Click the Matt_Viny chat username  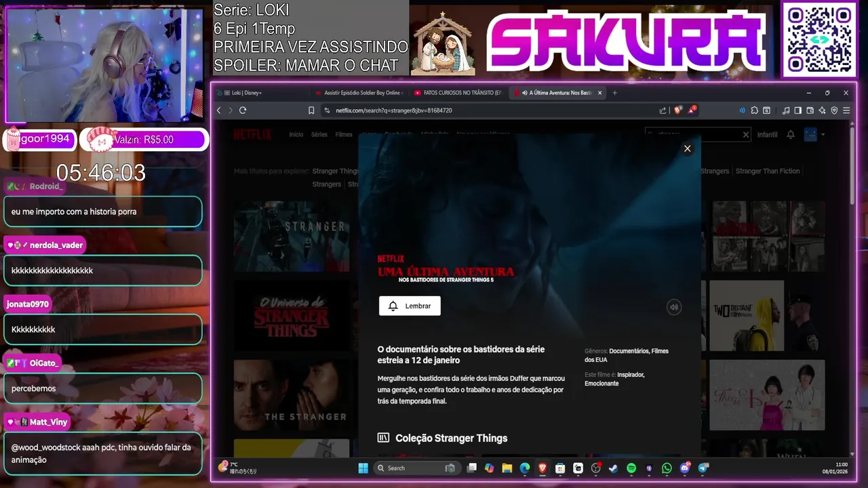49,422
